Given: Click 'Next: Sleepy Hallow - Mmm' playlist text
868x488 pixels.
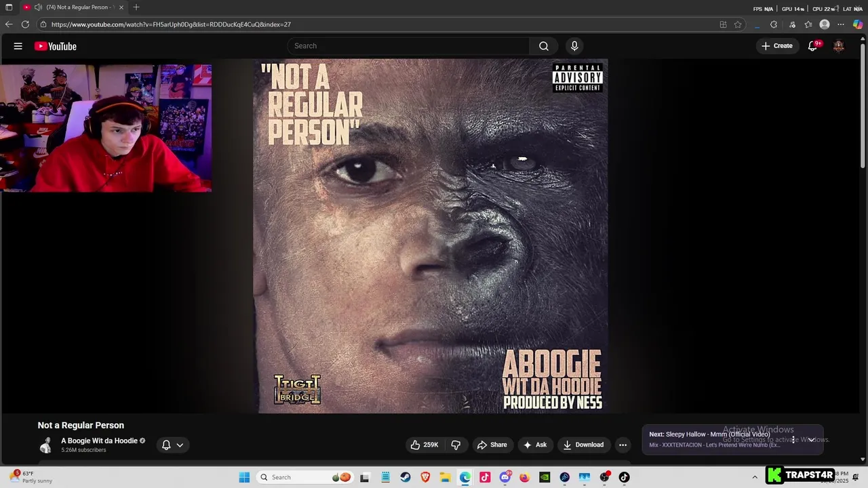Looking at the screenshot, I should (709, 434).
